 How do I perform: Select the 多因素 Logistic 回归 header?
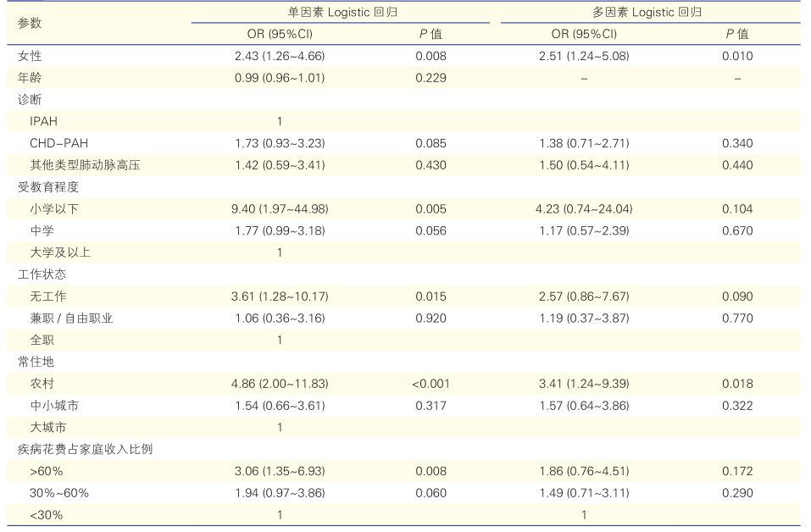647,13
